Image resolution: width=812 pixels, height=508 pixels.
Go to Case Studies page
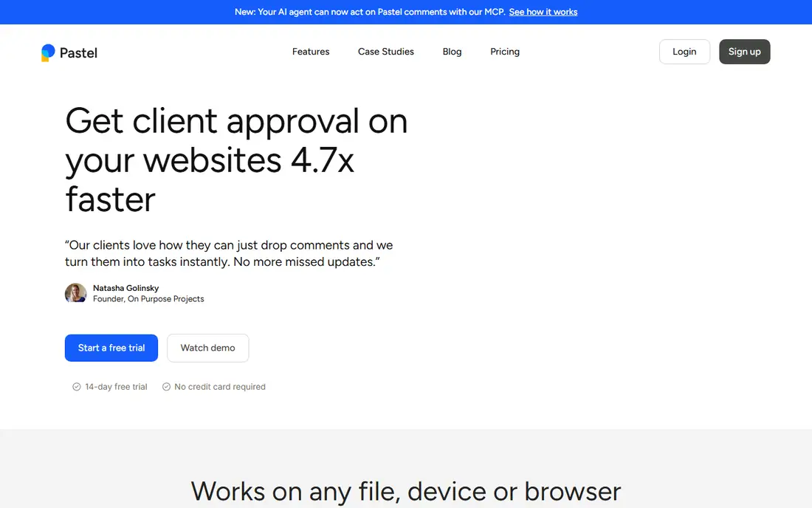point(386,52)
